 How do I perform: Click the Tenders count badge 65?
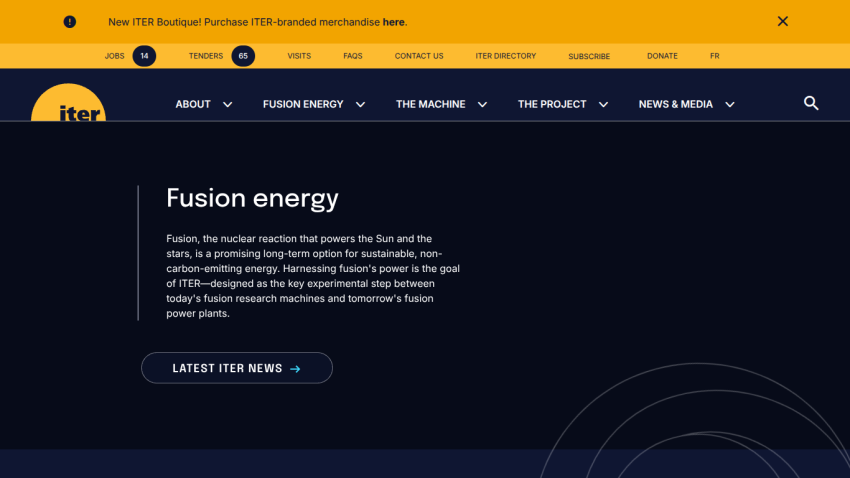point(243,56)
